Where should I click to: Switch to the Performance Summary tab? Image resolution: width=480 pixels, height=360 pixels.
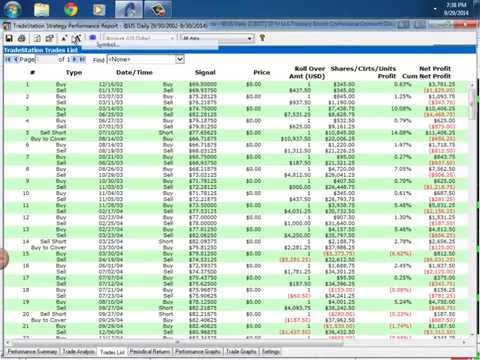coord(32,351)
